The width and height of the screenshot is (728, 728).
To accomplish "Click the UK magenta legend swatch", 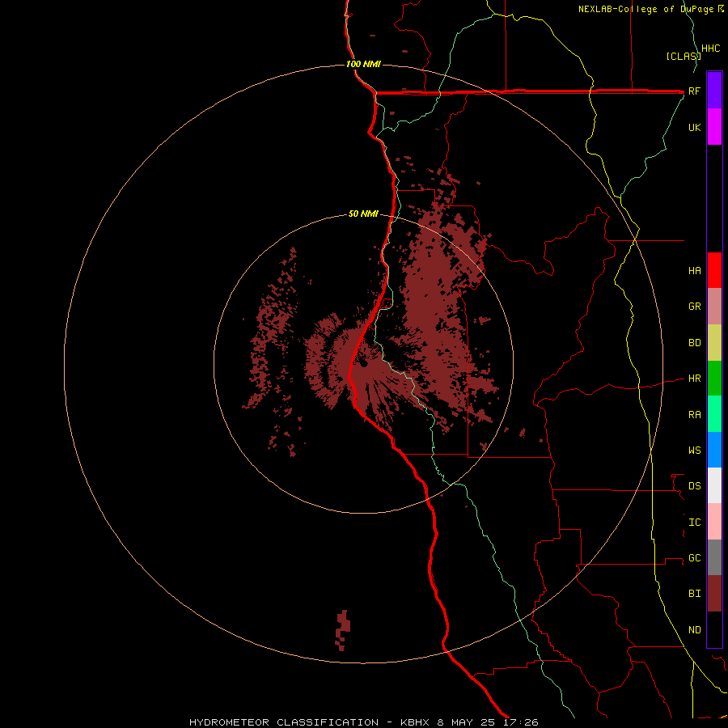I will pos(714,127).
